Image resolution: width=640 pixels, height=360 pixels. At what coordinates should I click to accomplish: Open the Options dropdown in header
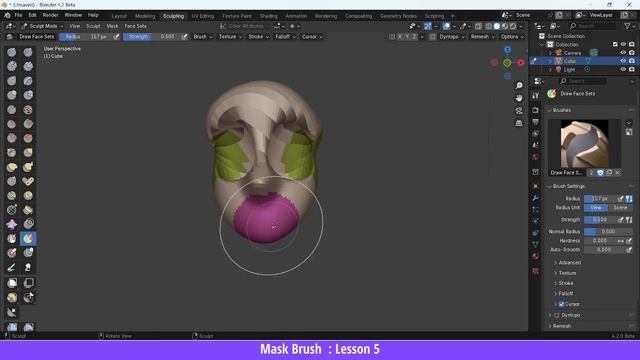[x=512, y=37]
